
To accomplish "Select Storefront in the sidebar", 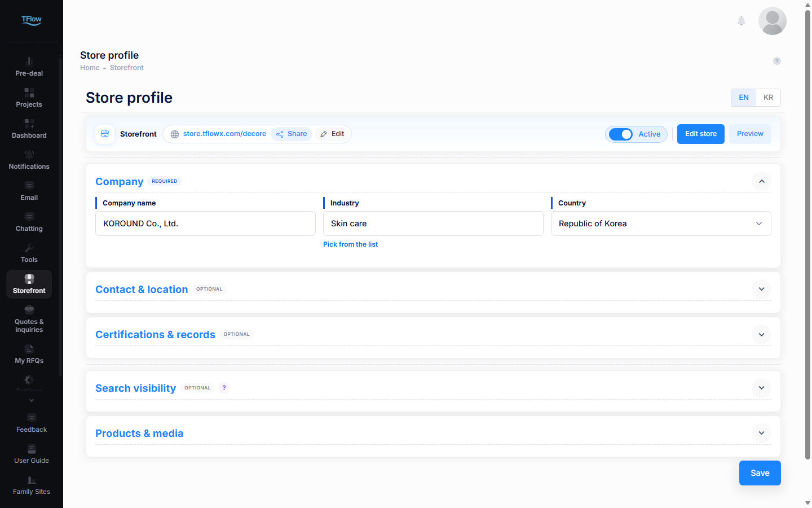I will (x=29, y=284).
